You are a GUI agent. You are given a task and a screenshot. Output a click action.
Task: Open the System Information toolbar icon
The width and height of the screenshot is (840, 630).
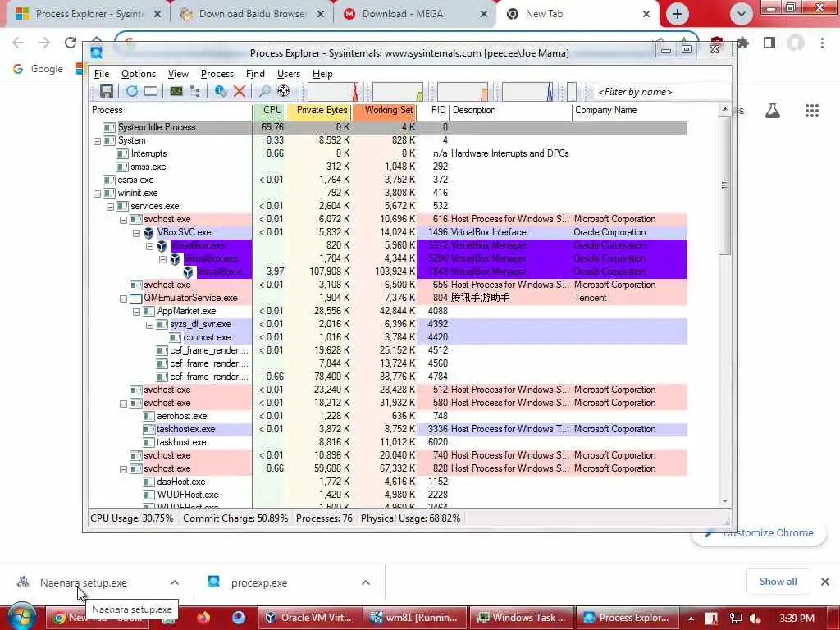[x=176, y=91]
